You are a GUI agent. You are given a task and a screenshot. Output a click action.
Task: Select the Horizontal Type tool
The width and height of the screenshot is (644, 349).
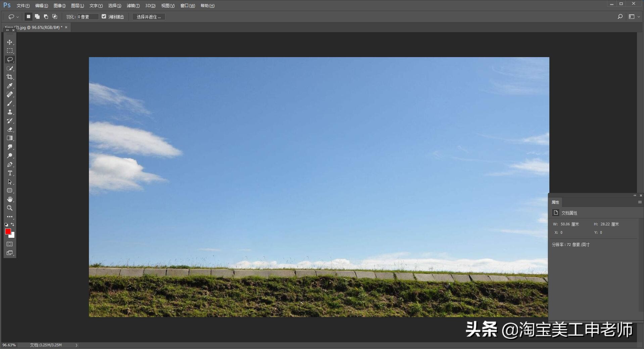click(10, 173)
